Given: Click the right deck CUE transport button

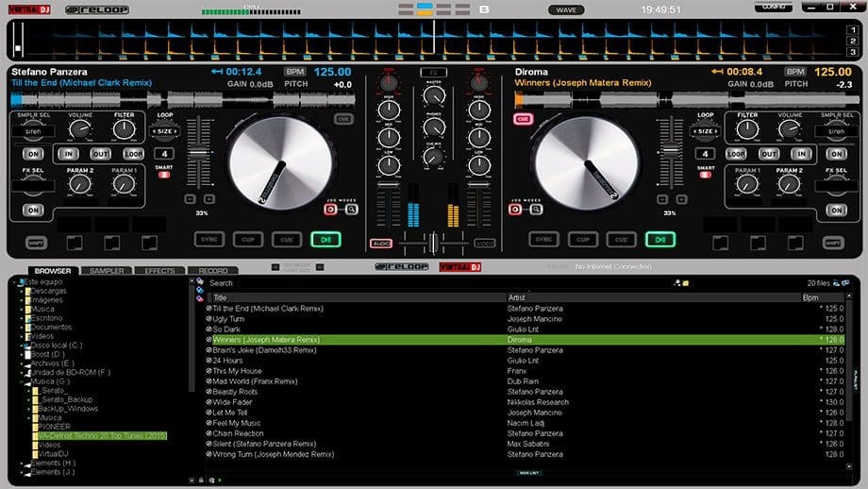Looking at the screenshot, I should coord(621,240).
